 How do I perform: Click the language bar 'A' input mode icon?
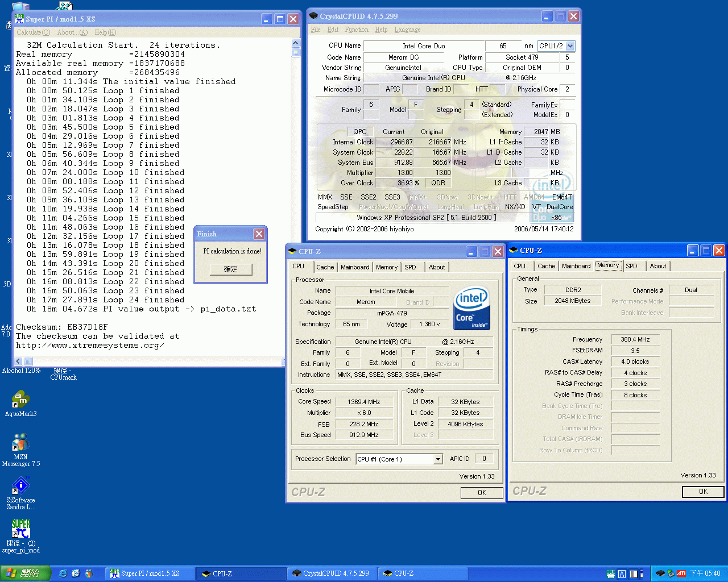point(622,574)
